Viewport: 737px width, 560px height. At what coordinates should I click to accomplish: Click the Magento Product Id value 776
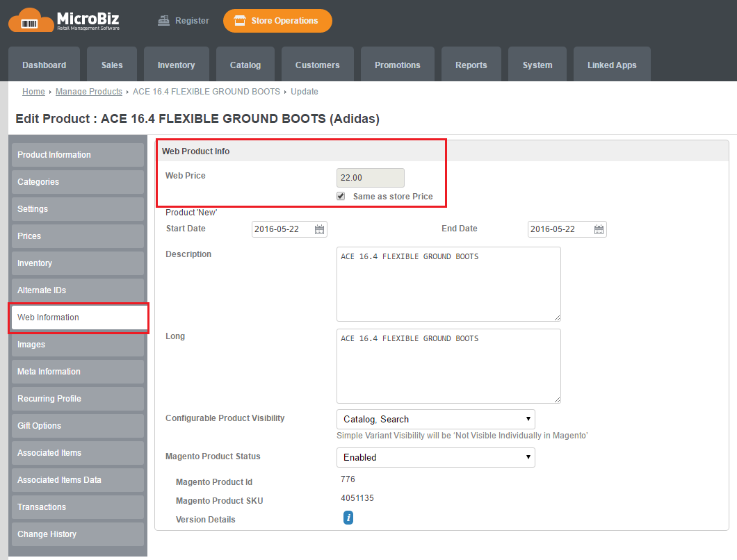348,479
